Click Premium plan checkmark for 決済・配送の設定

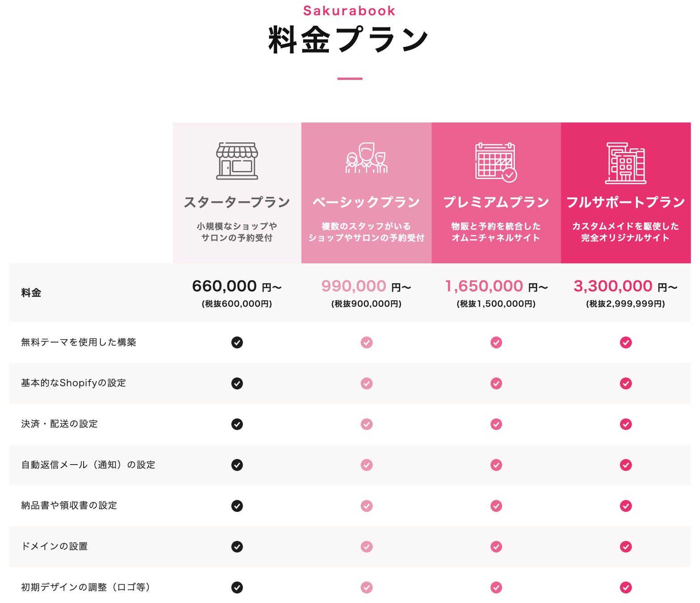click(x=496, y=424)
